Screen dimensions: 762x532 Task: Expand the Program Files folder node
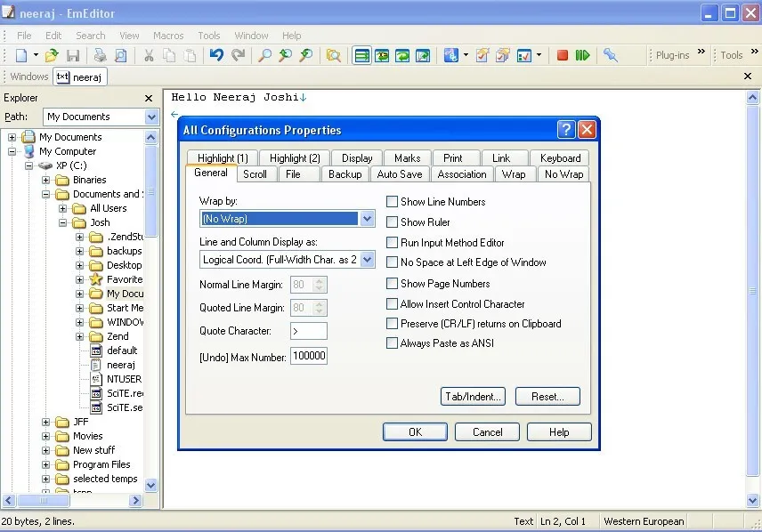click(x=45, y=465)
